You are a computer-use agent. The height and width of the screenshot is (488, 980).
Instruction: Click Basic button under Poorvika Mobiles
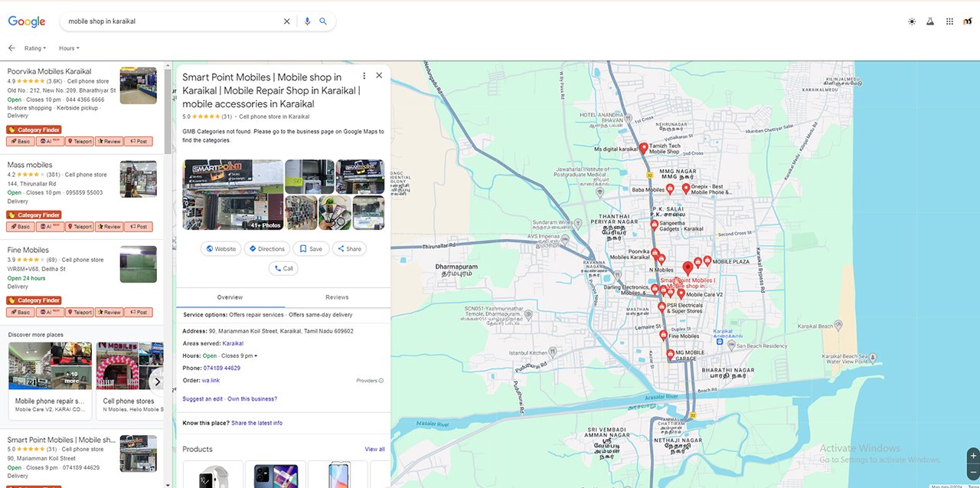coord(21,141)
